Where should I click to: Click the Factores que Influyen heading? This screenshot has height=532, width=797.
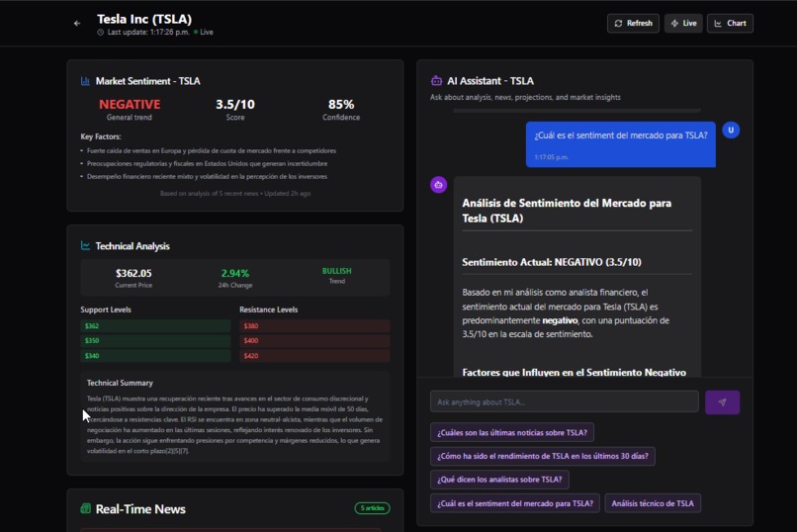tap(574, 372)
